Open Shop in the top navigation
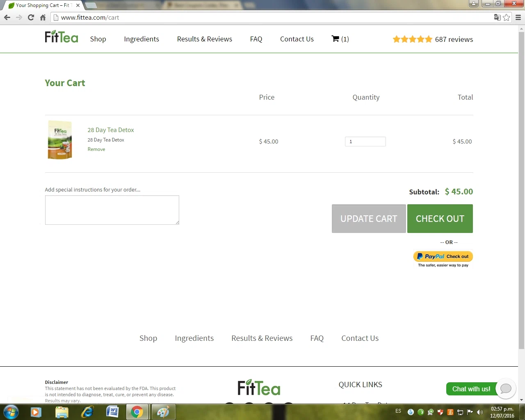The height and width of the screenshot is (420, 525). point(98,39)
